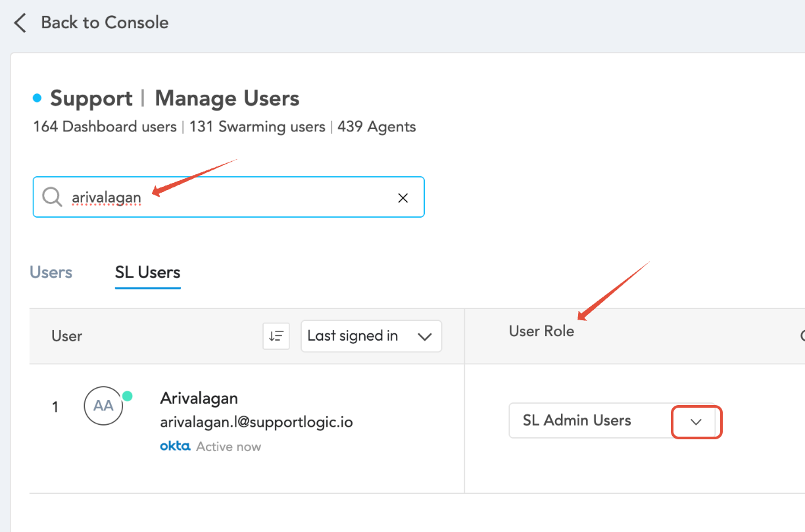805x532 pixels.
Task: Click the Manage Users heading
Action: 227,99
